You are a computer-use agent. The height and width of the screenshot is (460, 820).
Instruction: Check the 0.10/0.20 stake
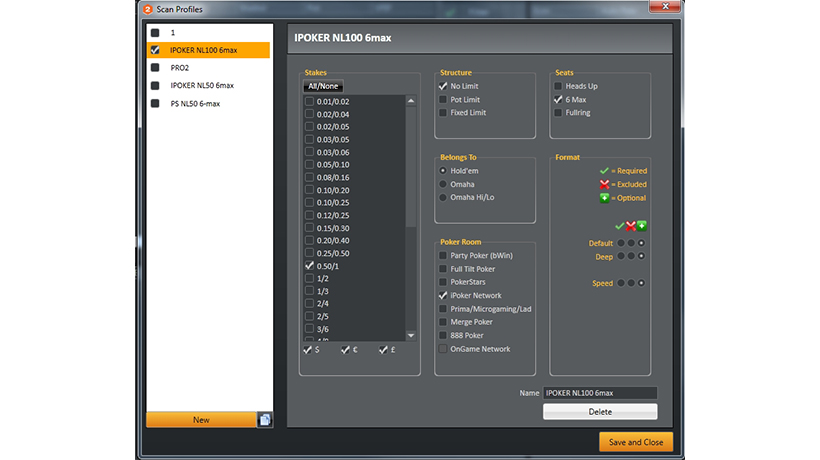click(310, 190)
